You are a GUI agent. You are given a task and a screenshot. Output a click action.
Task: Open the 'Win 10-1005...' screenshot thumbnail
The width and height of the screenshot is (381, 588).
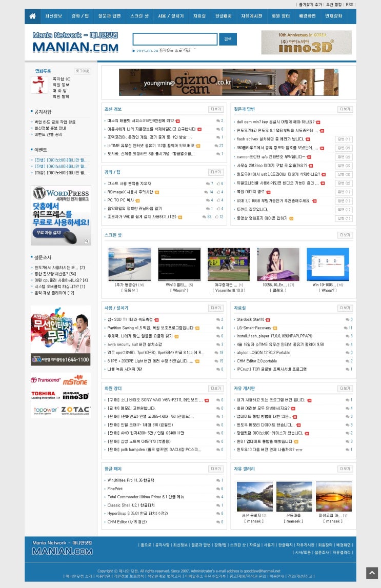328,264
